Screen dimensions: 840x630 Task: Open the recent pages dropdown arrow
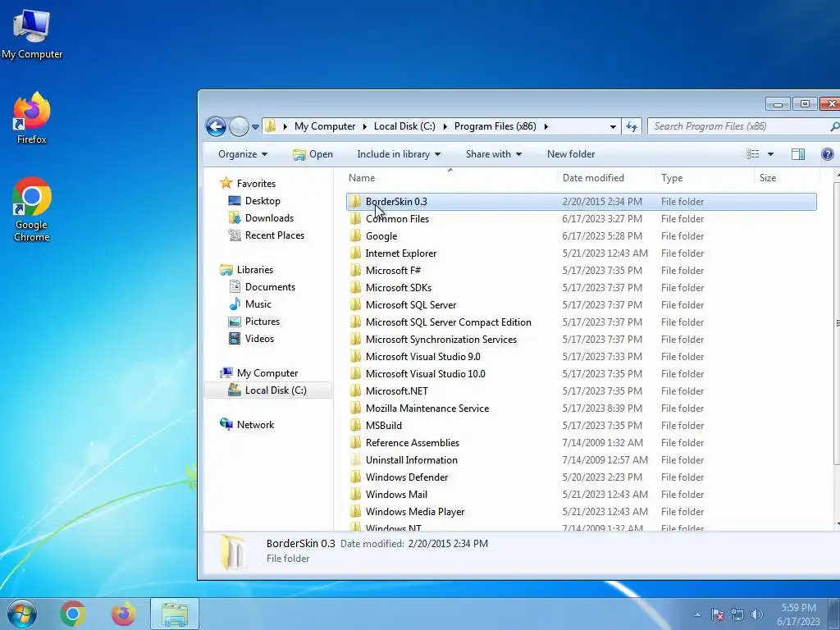tap(256, 127)
